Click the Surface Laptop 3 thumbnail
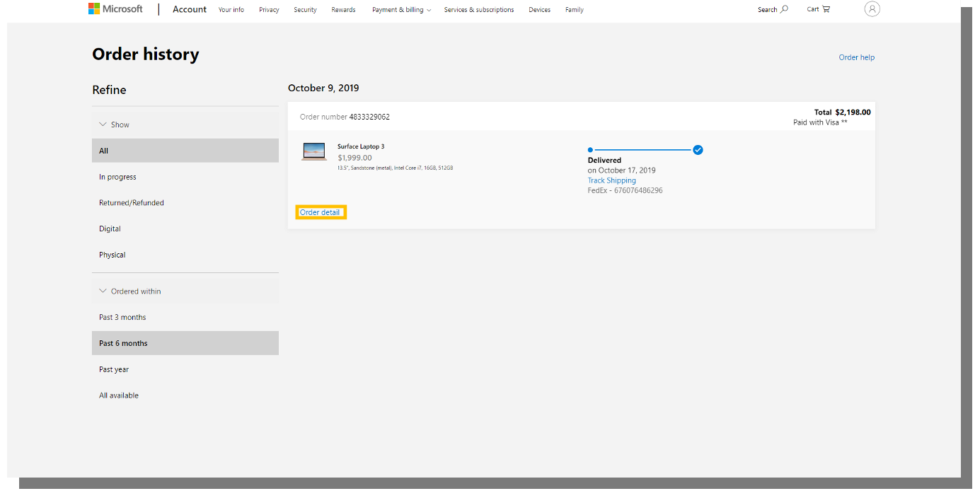 pos(314,151)
